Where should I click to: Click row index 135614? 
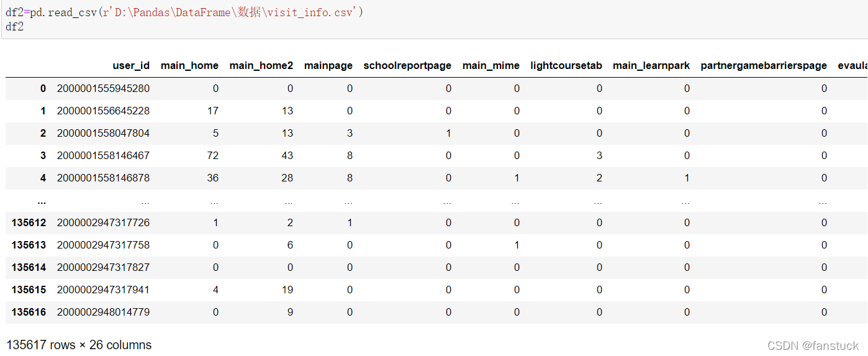(x=29, y=267)
